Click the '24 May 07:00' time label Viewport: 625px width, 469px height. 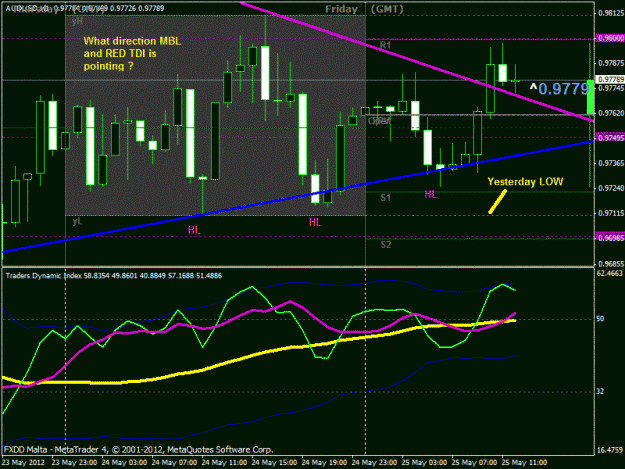(174, 463)
